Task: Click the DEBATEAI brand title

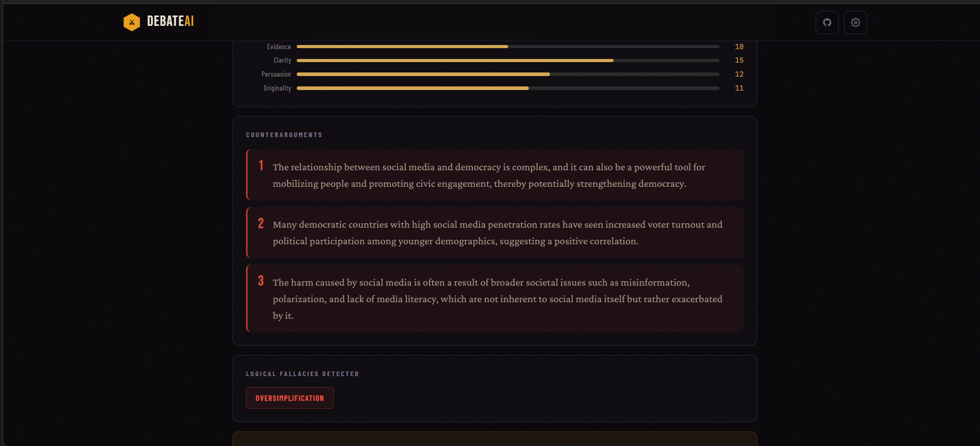Action: tap(170, 21)
